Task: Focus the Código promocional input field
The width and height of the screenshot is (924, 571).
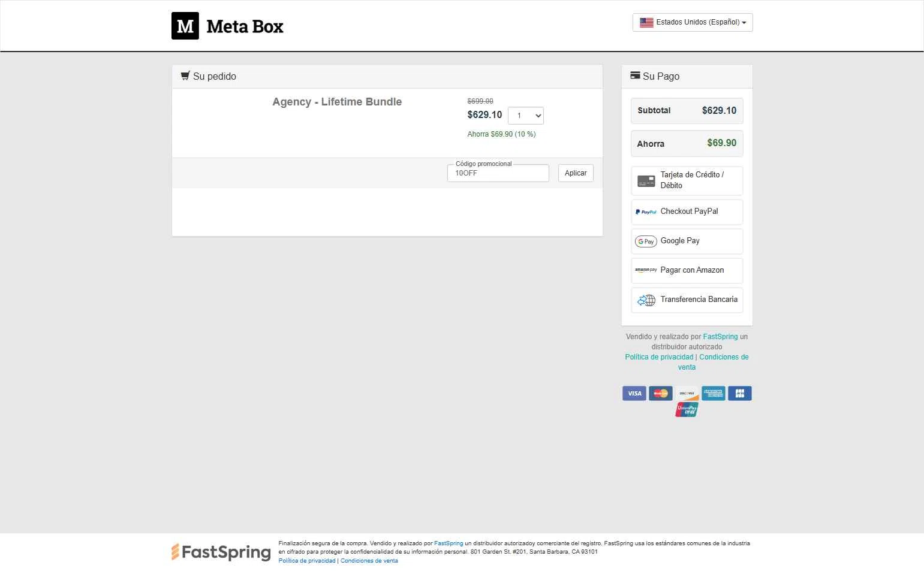Action: (x=498, y=173)
